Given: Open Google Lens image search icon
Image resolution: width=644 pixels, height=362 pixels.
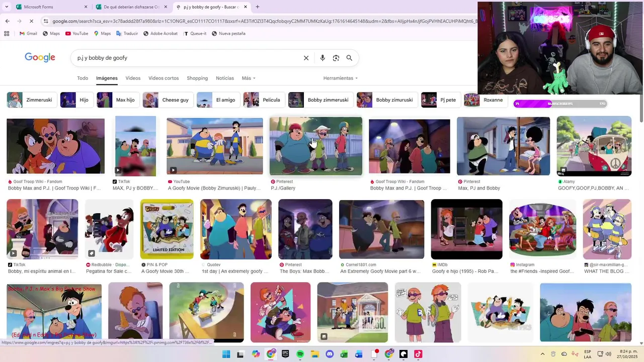Looking at the screenshot, I should tap(336, 58).
